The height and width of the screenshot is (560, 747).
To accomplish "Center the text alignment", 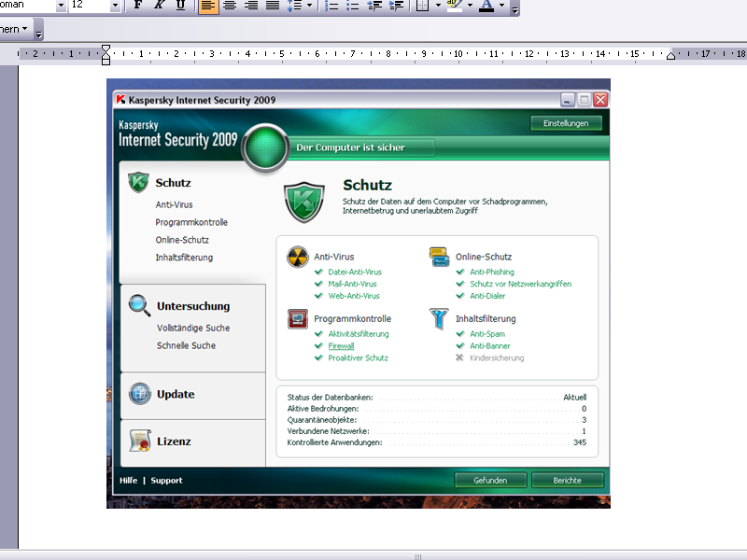I will (230, 6).
